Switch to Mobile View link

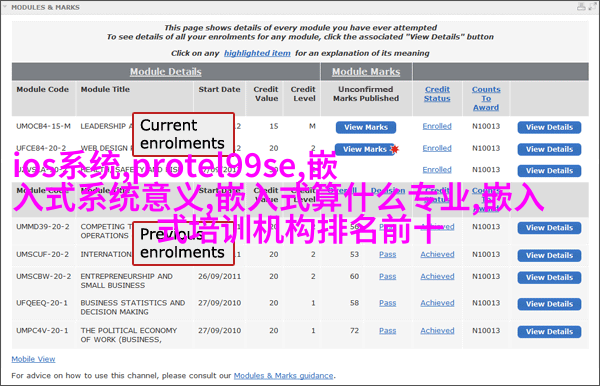(x=33, y=359)
